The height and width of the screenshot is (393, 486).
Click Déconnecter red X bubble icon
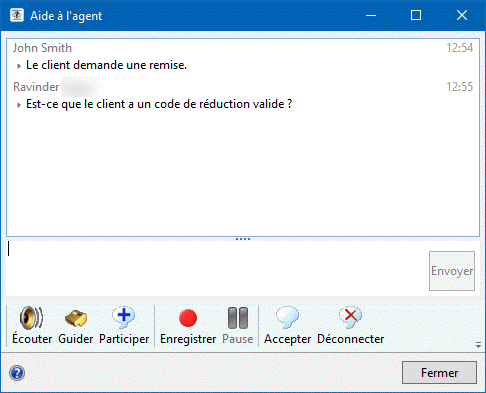coord(350,317)
